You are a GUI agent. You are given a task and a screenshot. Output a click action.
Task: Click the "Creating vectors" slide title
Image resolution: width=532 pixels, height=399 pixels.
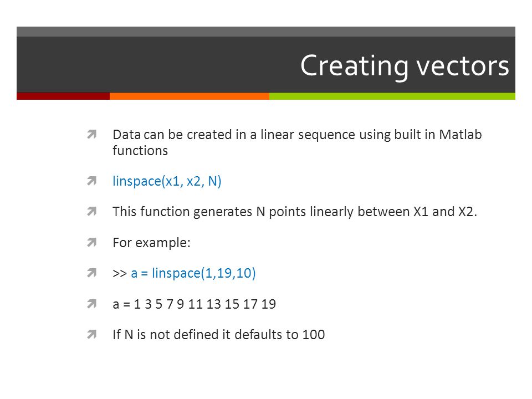coord(405,66)
